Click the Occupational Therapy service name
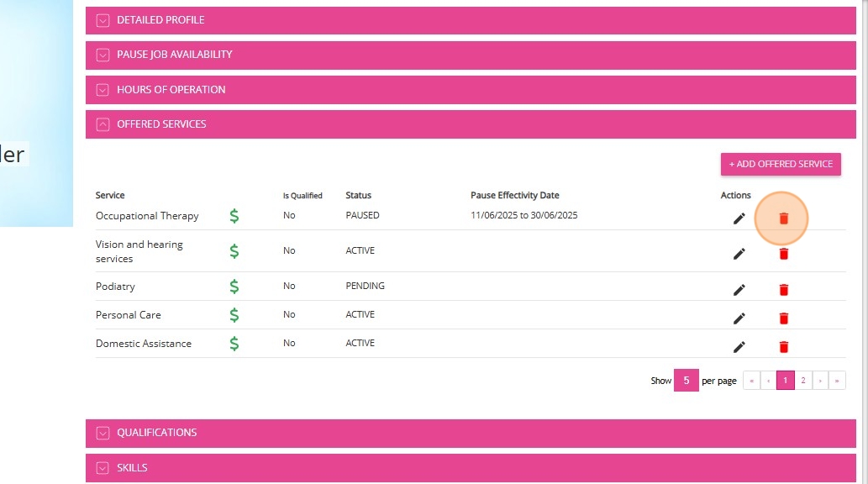Screen dimensions: 868x484 [x=147, y=216]
